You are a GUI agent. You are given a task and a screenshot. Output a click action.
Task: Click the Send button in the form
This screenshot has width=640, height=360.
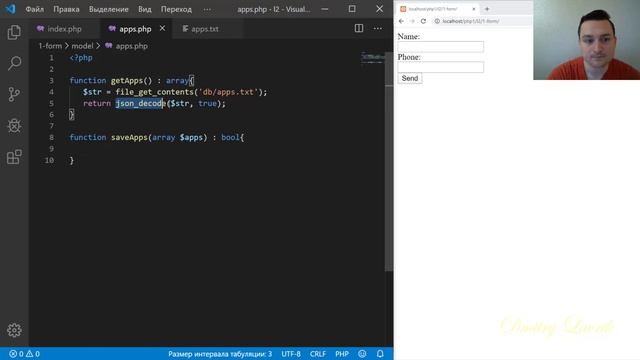[x=410, y=78]
